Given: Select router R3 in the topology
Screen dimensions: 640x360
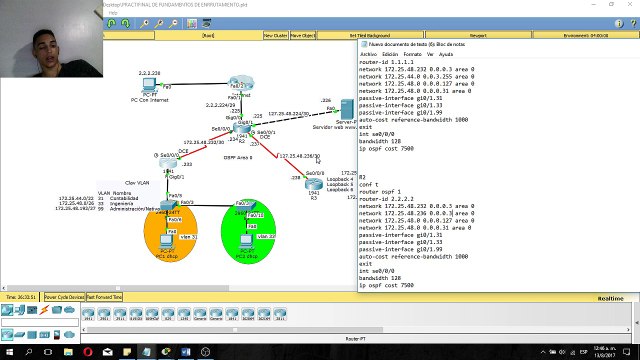Looking at the screenshot, I should pyautogui.click(x=313, y=184).
